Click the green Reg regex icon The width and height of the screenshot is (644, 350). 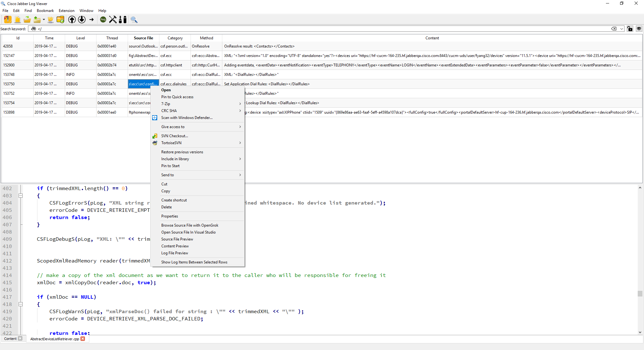pos(103,20)
